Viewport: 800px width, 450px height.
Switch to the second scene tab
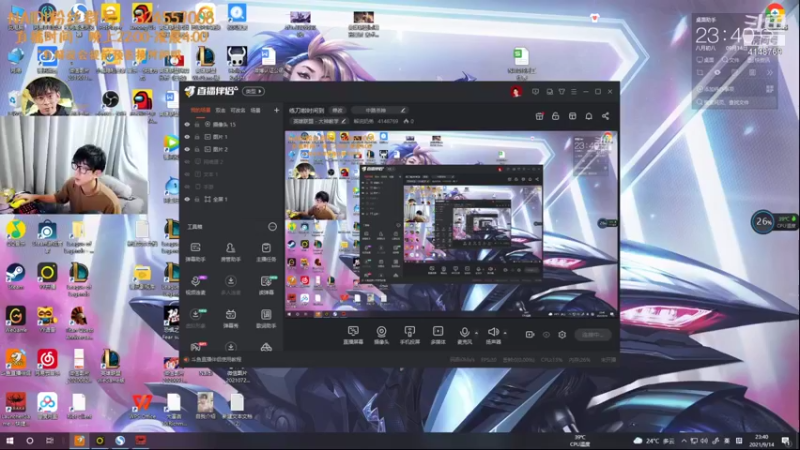[220, 110]
